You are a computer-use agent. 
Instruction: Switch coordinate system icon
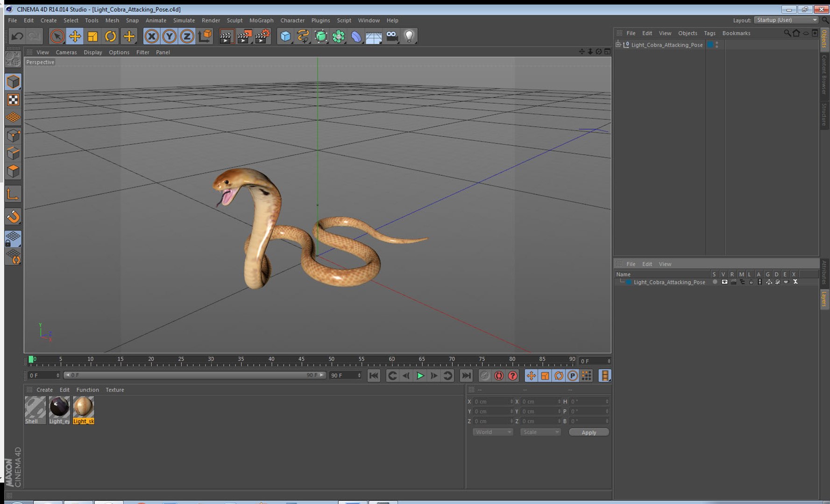pos(205,36)
